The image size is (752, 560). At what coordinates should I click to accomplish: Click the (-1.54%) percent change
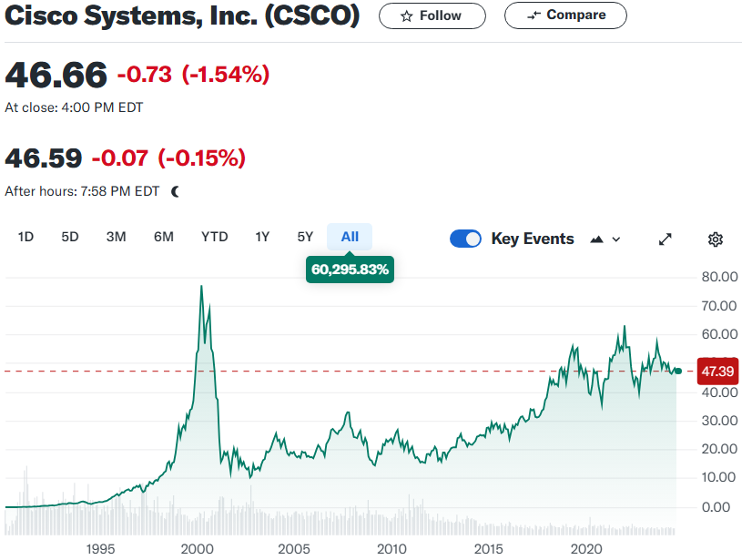point(226,75)
